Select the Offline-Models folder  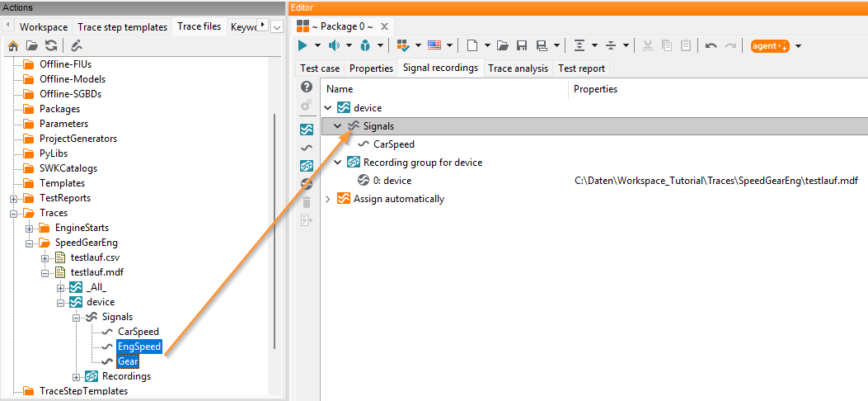click(x=72, y=79)
